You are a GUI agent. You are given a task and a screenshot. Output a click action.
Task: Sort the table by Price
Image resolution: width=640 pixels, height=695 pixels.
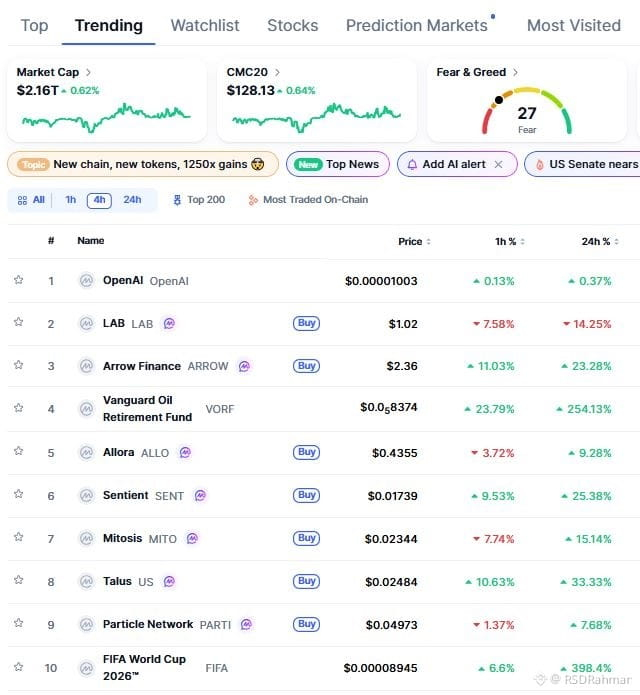[414, 242]
